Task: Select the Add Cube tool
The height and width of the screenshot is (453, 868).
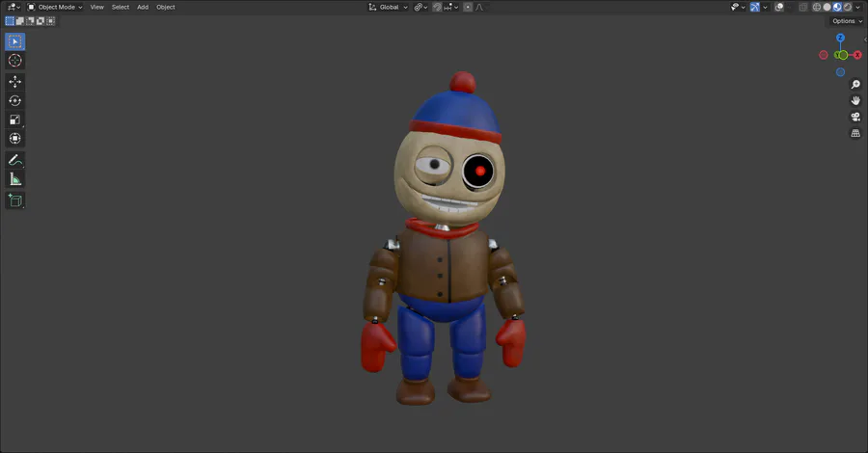Action: coord(14,200)
